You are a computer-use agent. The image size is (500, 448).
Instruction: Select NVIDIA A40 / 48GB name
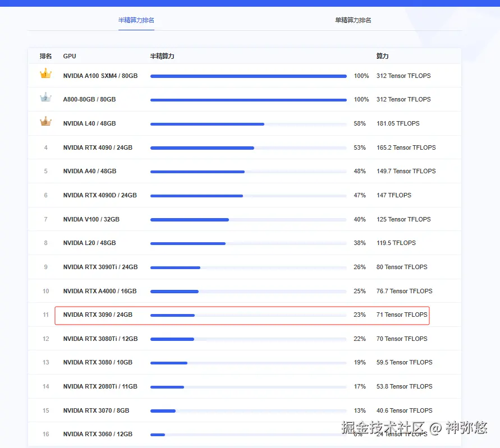click(x=90, y=171)
